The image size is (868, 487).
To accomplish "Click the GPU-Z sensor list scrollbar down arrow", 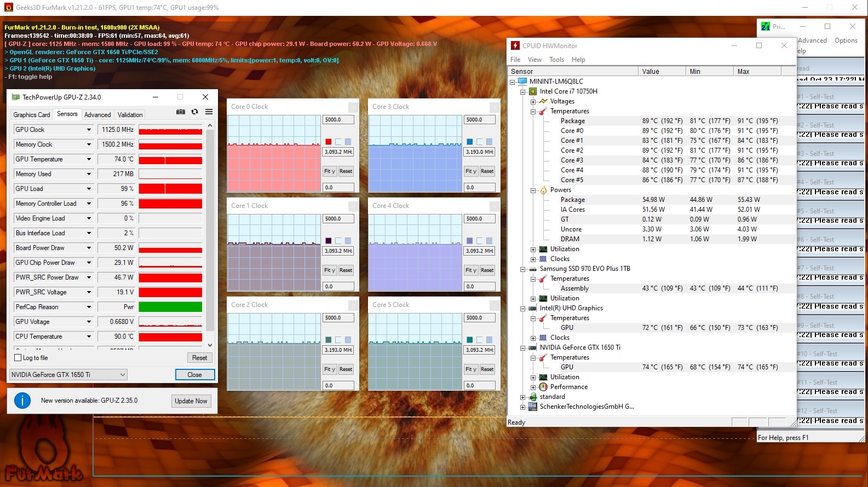I will [210, 345].
